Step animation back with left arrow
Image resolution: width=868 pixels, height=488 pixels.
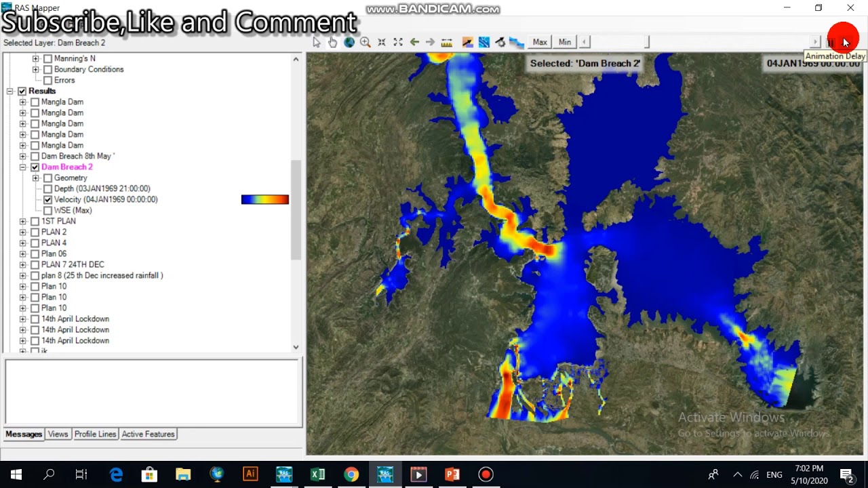(x=584, y=42)
